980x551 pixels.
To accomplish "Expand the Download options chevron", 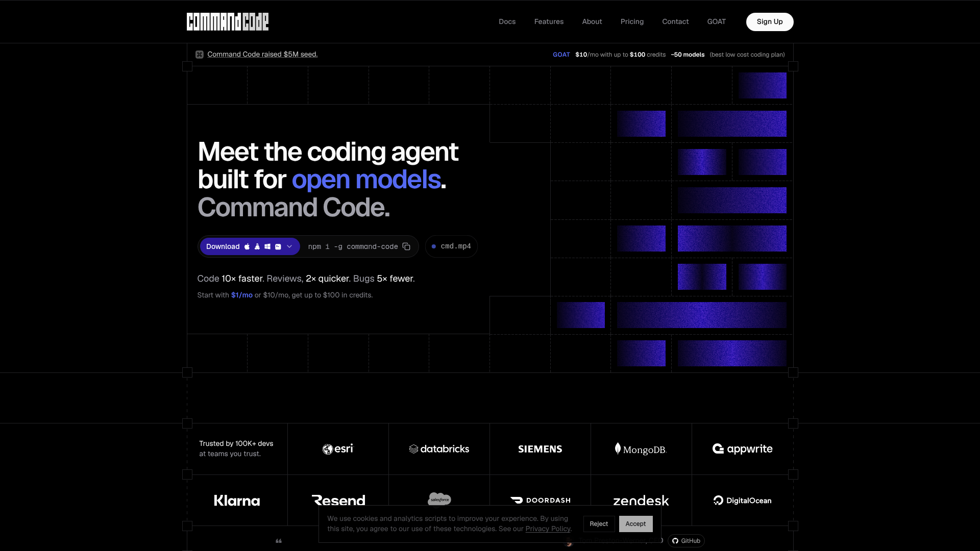I will pyautogui.click(x=289, y=246).
